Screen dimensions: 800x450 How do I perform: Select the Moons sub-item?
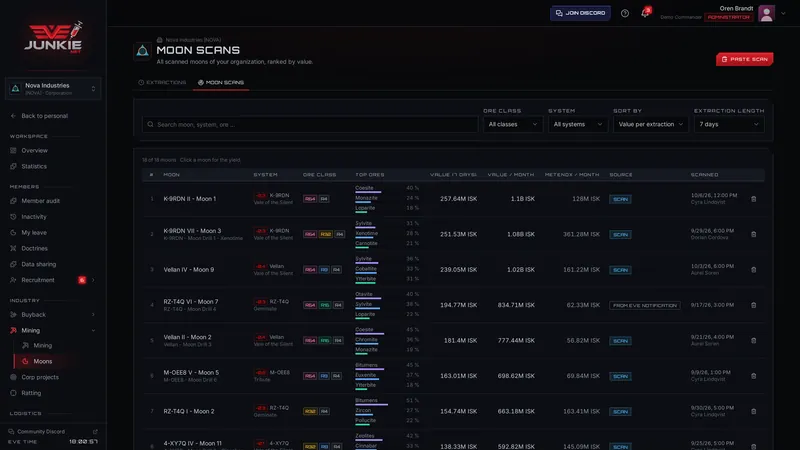pyautogui.click(x=42, y=361)
